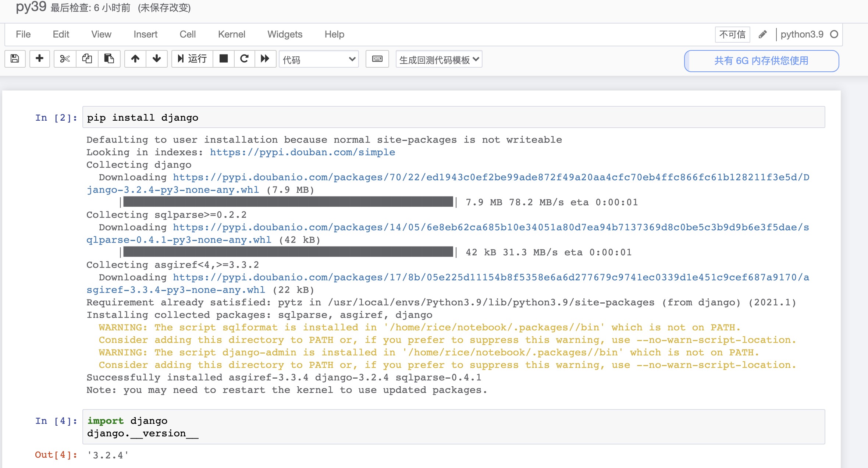
Task: Open the Edit menu
Action: pos(61,34)
